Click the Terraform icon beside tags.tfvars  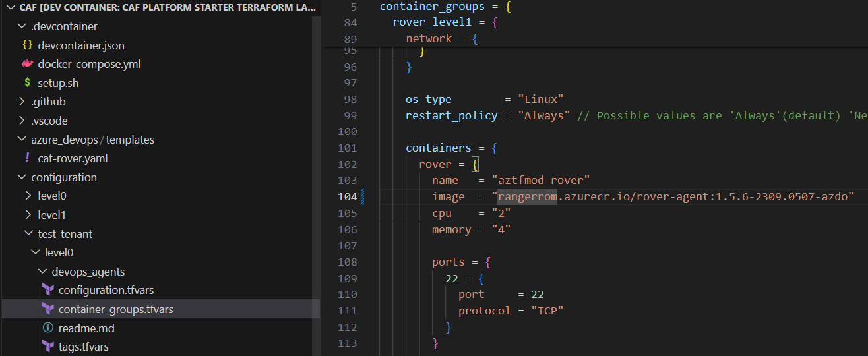[x=47, y=347]
